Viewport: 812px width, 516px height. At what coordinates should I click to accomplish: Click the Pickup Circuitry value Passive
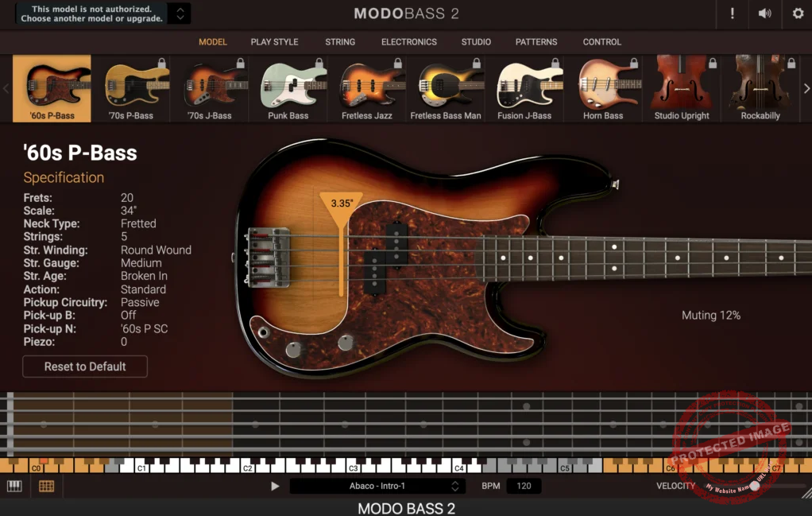click(x=140, y=303)
